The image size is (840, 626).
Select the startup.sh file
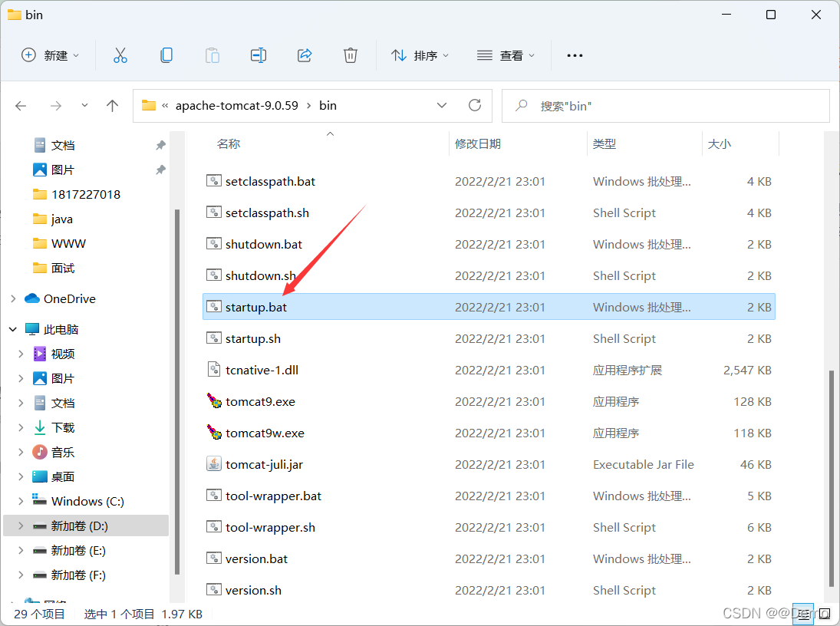coord(489,338)
